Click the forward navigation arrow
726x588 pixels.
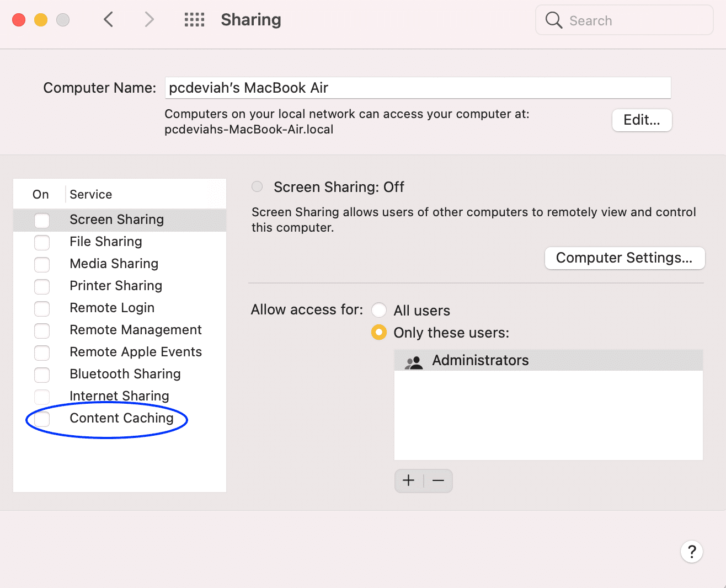pos(149,20)
